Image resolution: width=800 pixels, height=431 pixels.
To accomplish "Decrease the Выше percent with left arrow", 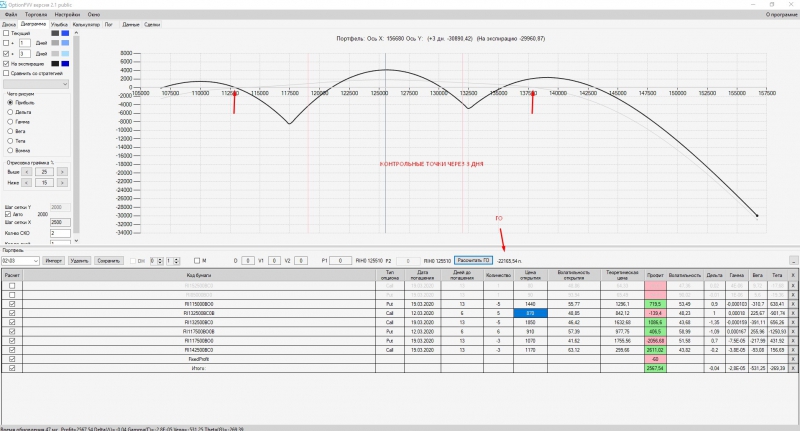I will [27, 172].
